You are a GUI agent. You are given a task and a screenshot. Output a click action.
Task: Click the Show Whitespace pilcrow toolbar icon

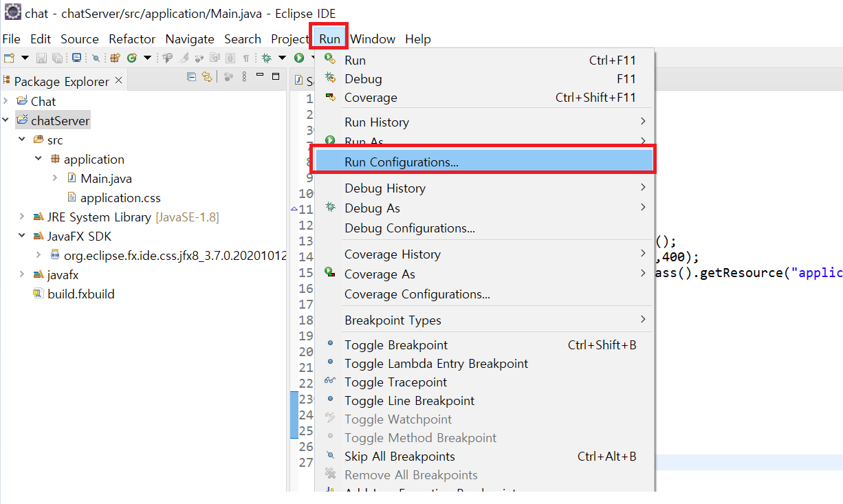coord(246,58)
